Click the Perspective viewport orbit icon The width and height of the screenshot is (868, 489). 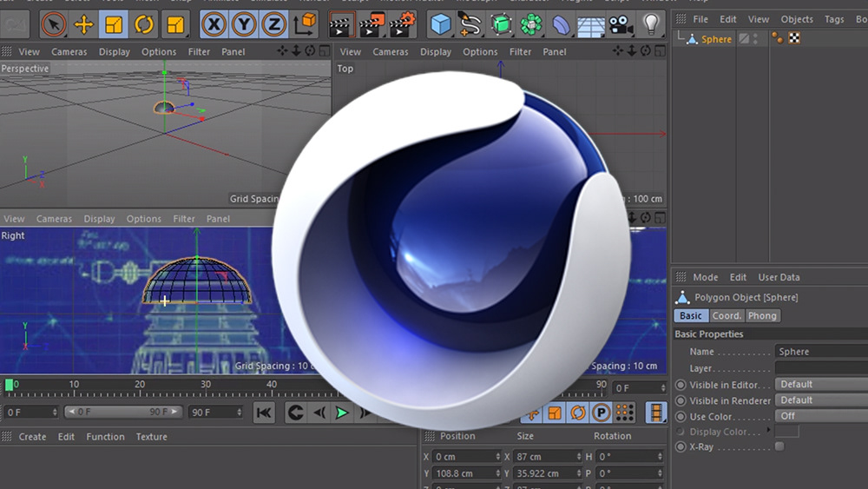(310, 51)
